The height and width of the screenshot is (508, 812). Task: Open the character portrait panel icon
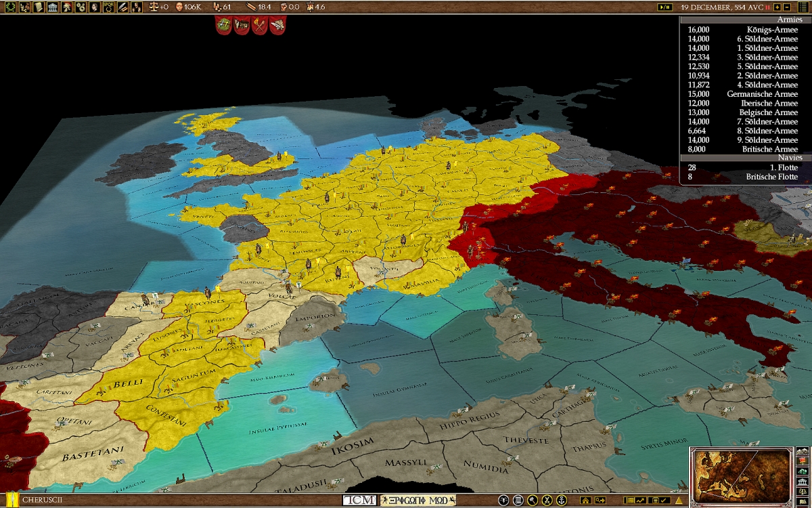tap(93, 7)
